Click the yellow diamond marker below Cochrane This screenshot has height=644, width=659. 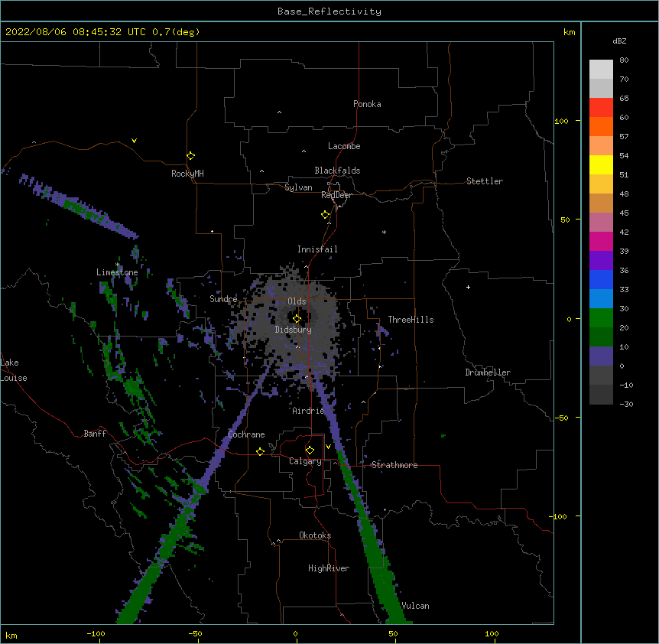click(x=260, y=451)
